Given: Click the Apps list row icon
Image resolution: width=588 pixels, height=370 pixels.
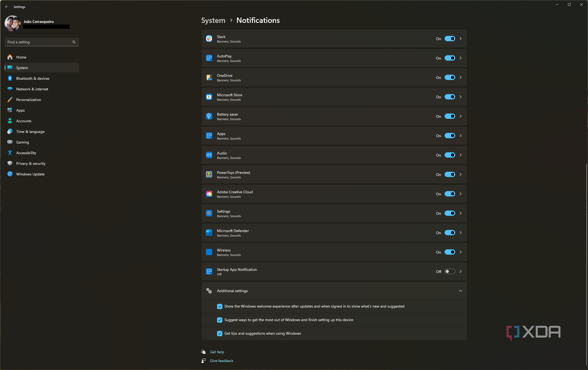Looking at the screenshot, I should [209, 135].
